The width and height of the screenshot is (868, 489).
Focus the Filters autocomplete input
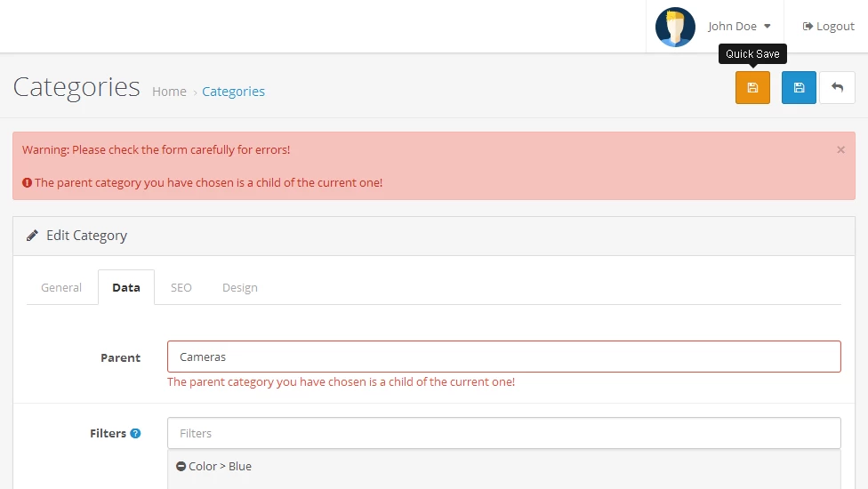point(503,433)
